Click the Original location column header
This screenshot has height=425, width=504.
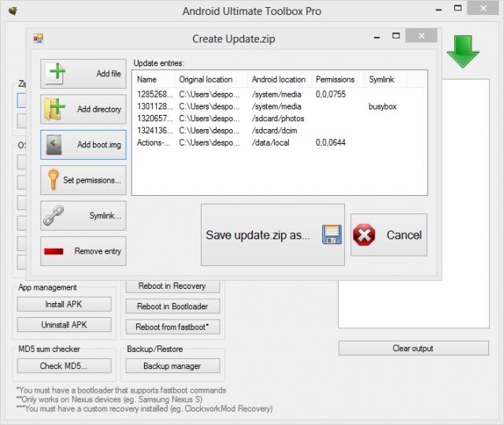tap(211, 79)
